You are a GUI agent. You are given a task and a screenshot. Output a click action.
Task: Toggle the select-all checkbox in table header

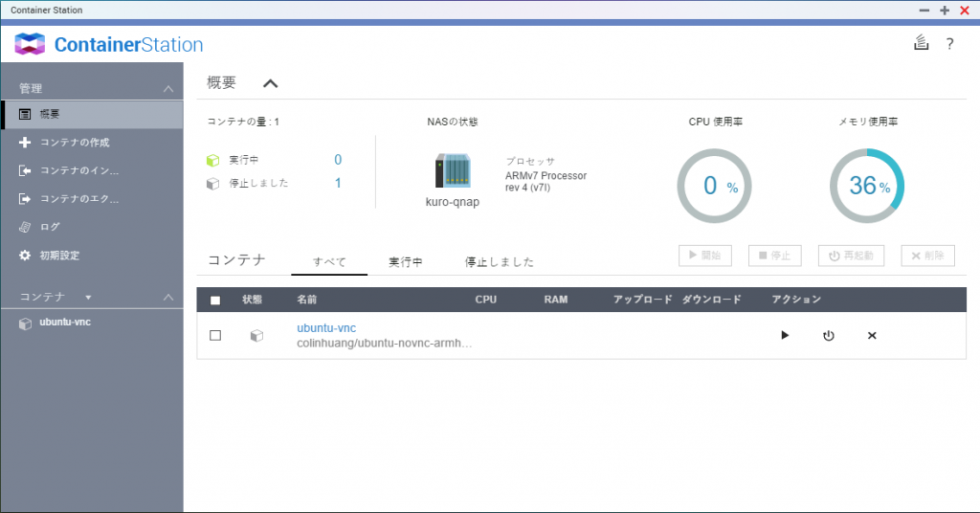(x=215, y=301)
